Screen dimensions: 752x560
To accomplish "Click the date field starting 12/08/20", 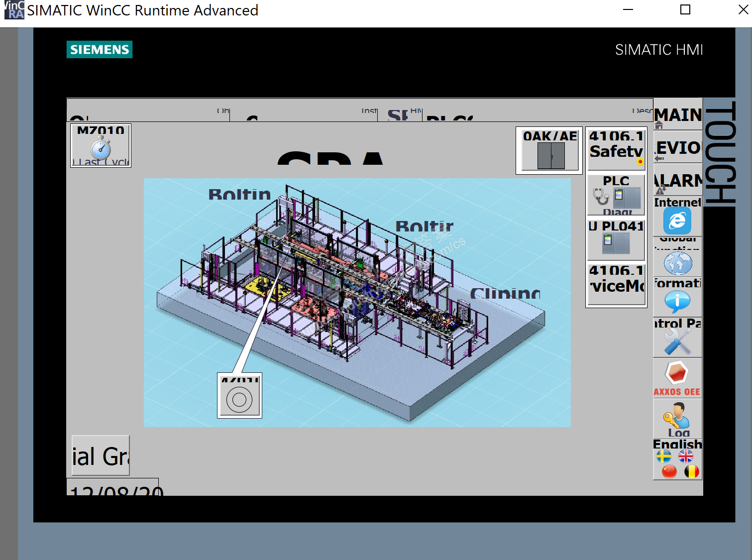I will (x=112, y=487).
